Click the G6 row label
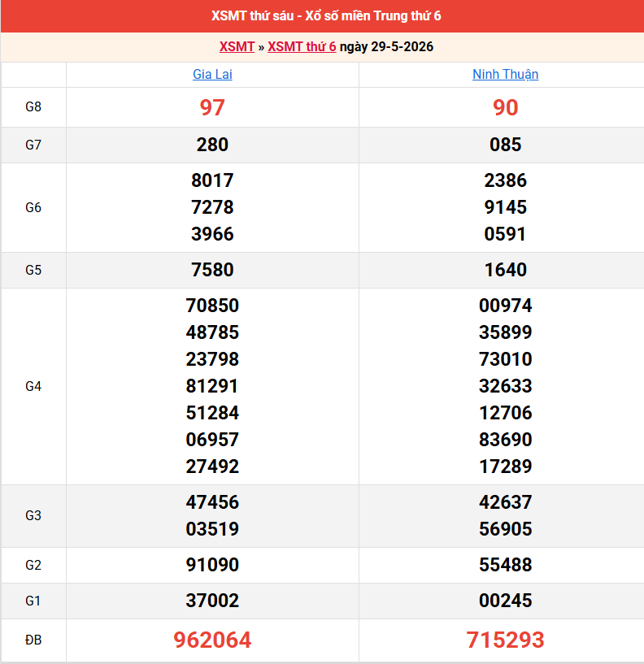Viewport: 644px width, 664px height. [x=33, y=207]
